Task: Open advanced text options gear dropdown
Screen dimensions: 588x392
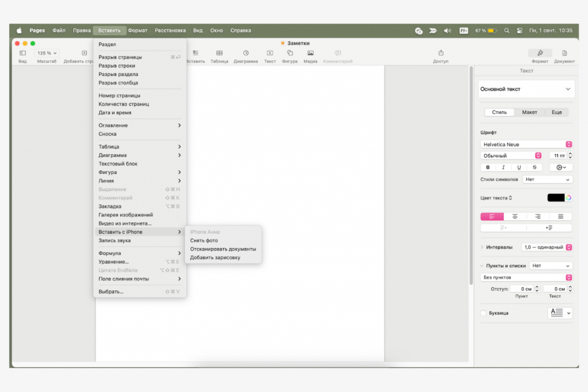Action: pos(561,167)
